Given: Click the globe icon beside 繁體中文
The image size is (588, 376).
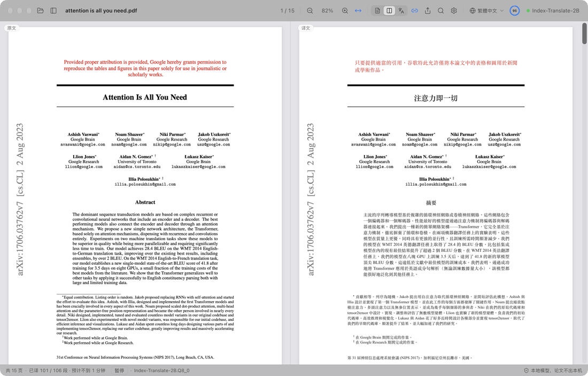Looking at the screenshot, I should click(x=473, y=11).
